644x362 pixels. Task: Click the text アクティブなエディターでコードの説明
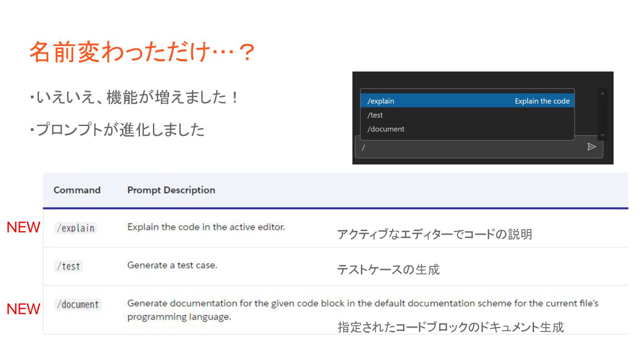pos(435,234)
